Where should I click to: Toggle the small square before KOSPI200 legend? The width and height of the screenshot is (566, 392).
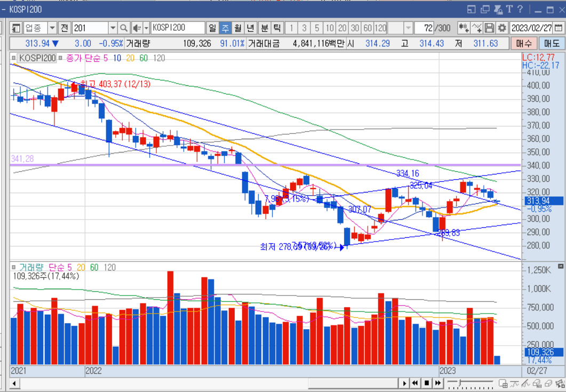(13, 58)
